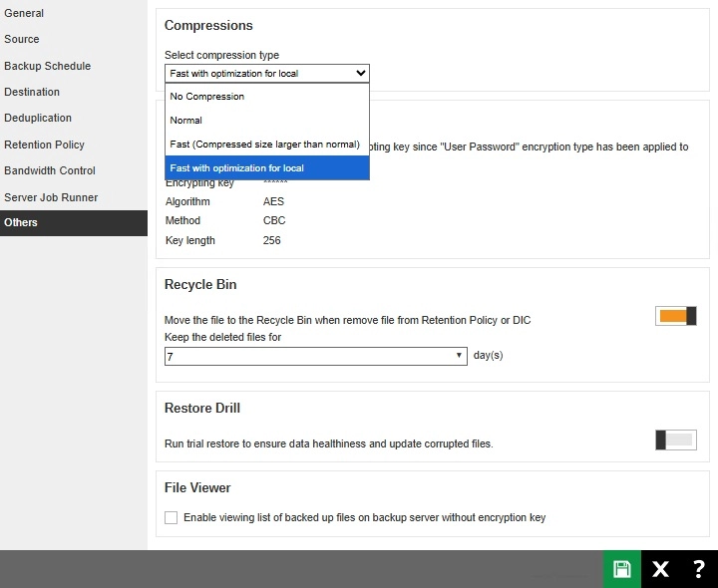Open the Server Job Runner section
Image resolution: width=718 pixels, height=588 pixels.
pos(51,197)
